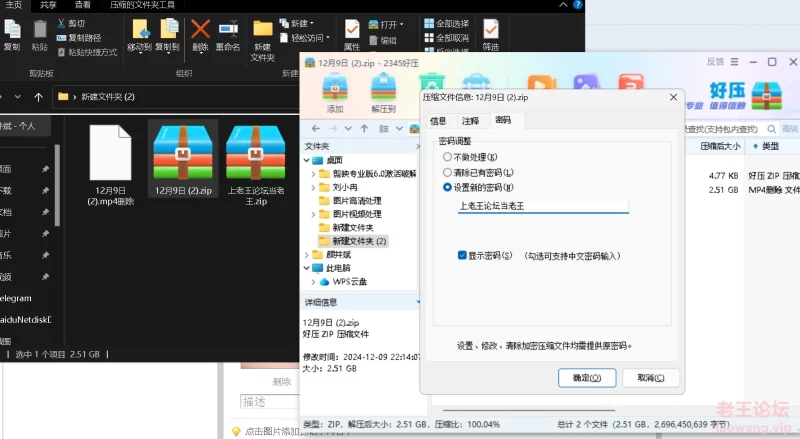Image resolution: width=800 pixels, height=439 pixels.
Task: Click the 新建文件夹 icon in Explorer ribbon
Action: [263, 29]
